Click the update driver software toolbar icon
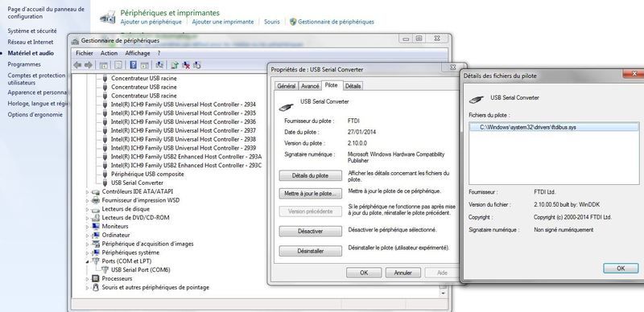Viewport: 644px width, 312px height. click(175, 65)
